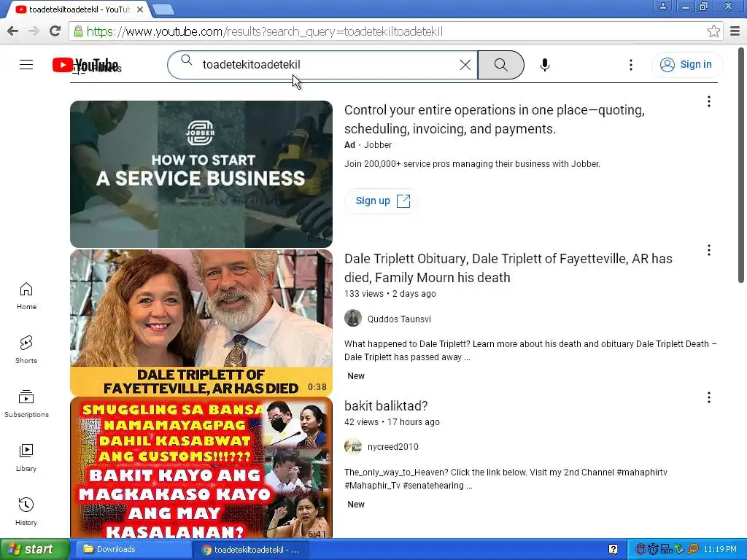Click the Sign in button

[x=686, y=65]
